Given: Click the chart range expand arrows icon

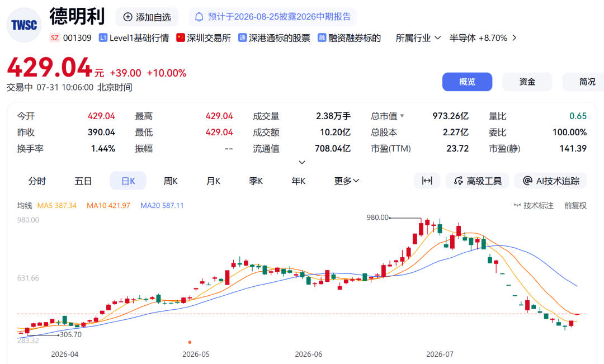Looking at the screenshot, I should [427, 181].
